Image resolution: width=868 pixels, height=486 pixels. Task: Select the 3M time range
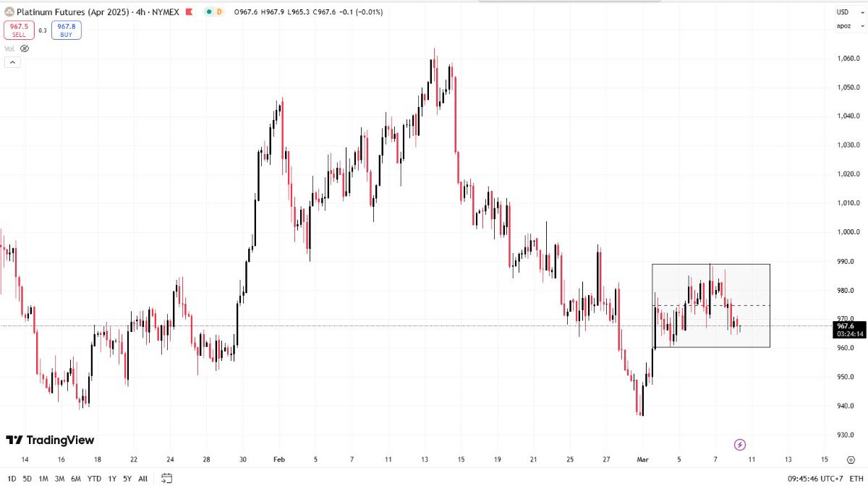60,478
